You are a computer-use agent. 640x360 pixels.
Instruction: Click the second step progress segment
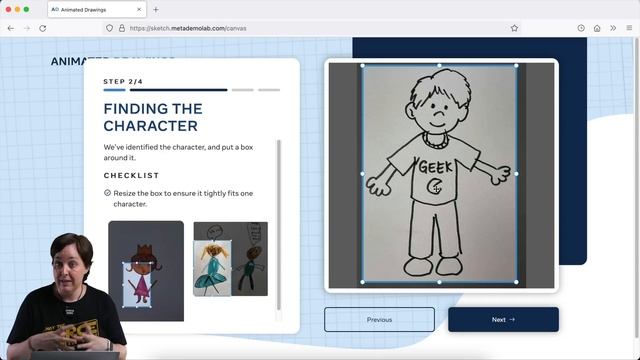coord(178,90)
